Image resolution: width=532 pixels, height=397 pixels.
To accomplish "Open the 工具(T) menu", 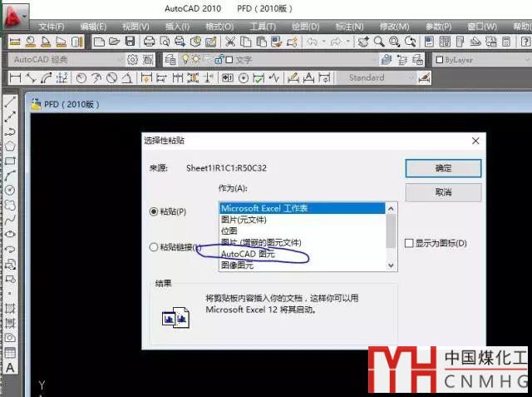I will (x=263, y=27).
